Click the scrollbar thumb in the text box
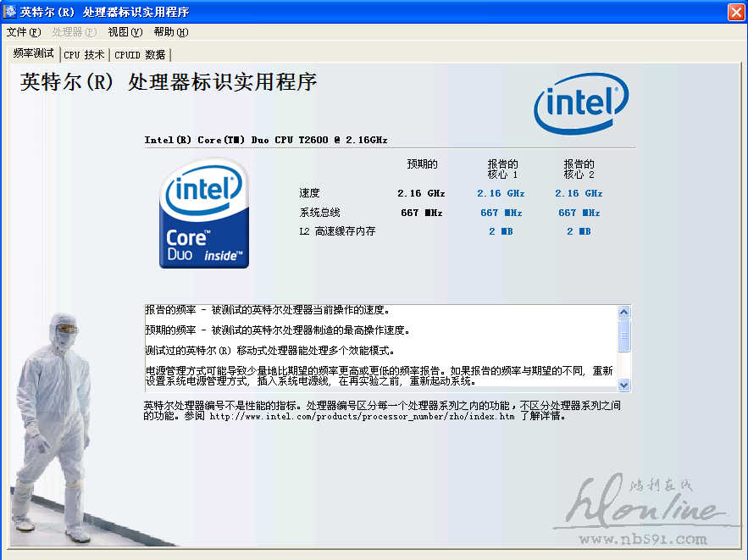This screenshot has width=748, height=560. 623,335
